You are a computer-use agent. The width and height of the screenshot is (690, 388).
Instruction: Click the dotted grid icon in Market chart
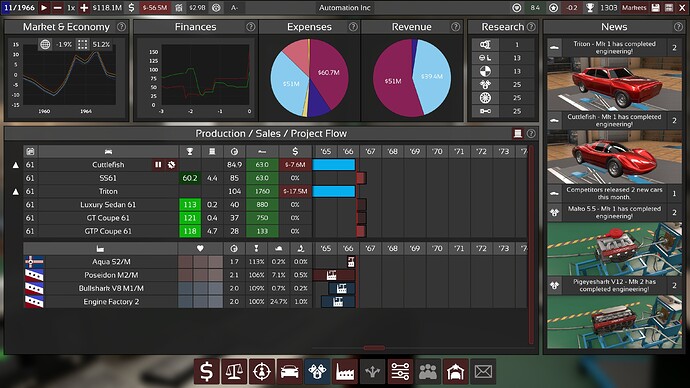[82, 44]
